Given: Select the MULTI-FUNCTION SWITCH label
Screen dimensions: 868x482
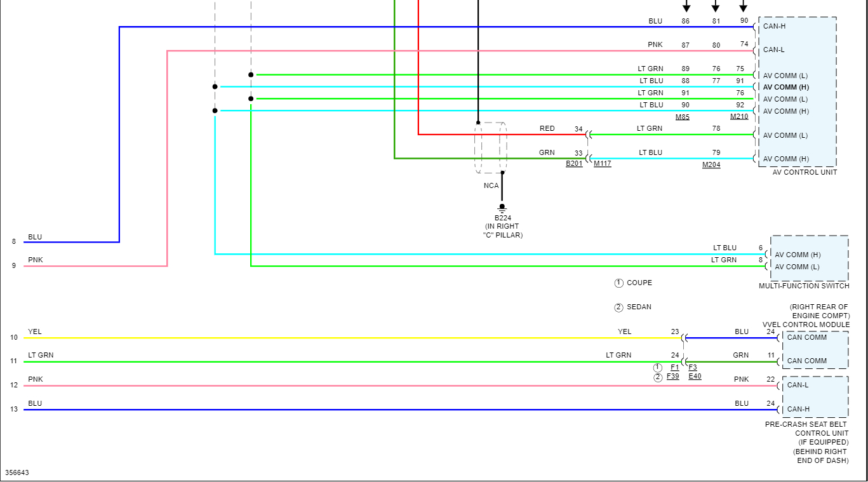Looking at the screenshot, I should tap(804, 286).
